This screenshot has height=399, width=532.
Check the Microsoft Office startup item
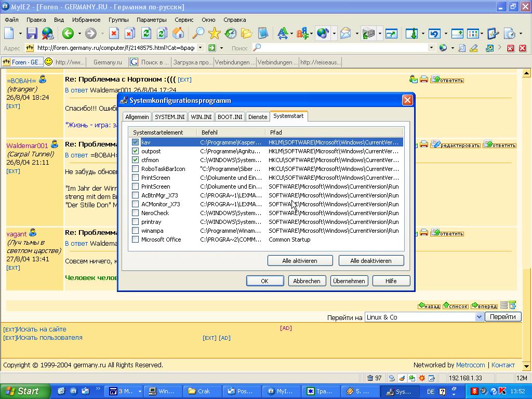tap(136, 239)
